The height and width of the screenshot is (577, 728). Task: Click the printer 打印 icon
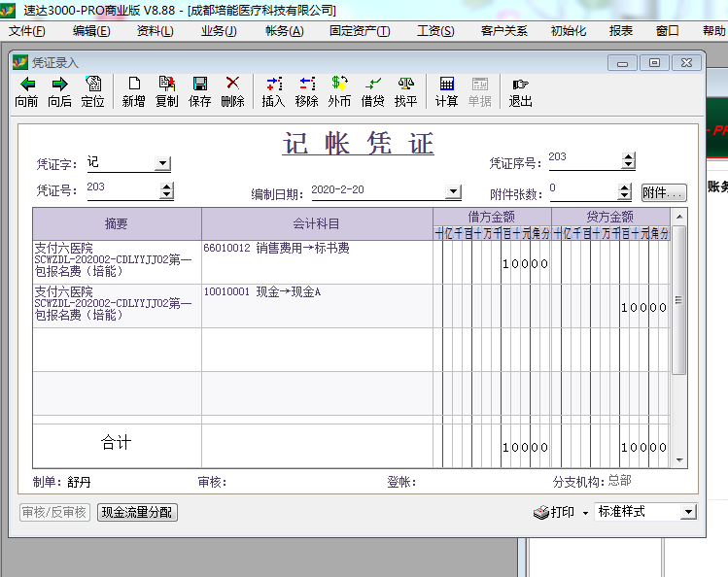540,513
